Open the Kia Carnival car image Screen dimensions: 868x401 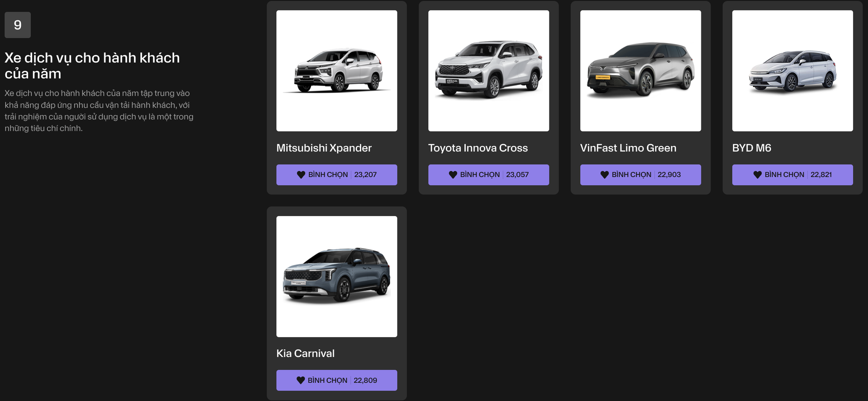(337, 276)
